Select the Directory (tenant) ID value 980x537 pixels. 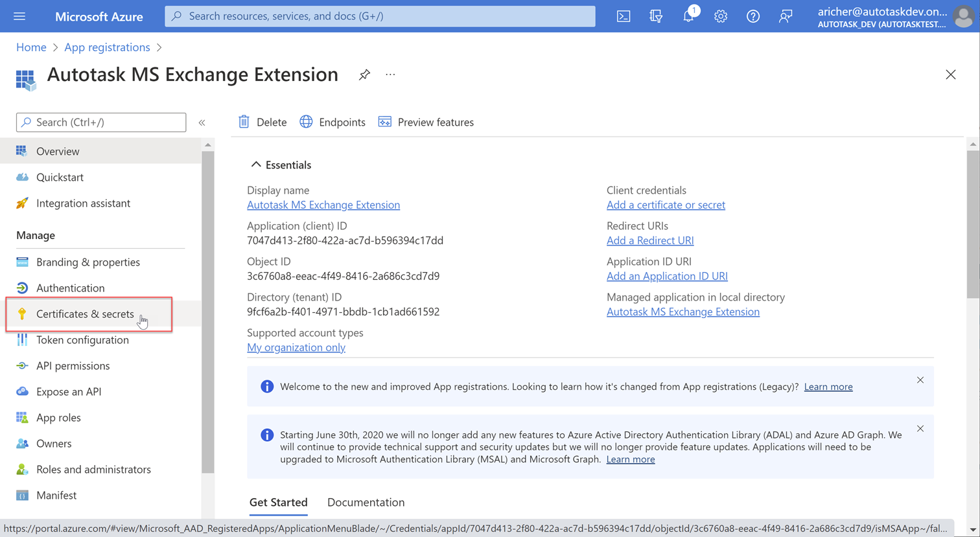[x=343, y=312]
